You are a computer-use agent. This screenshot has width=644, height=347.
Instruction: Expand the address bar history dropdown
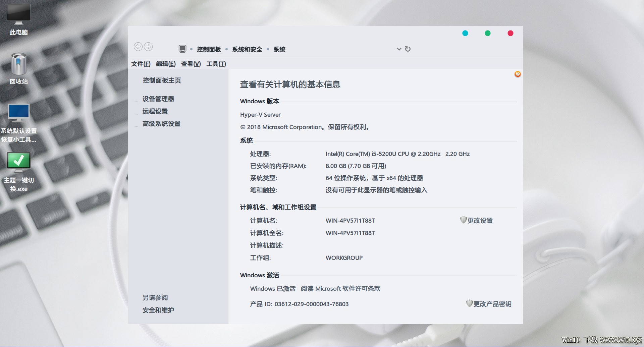pos(399,49)
